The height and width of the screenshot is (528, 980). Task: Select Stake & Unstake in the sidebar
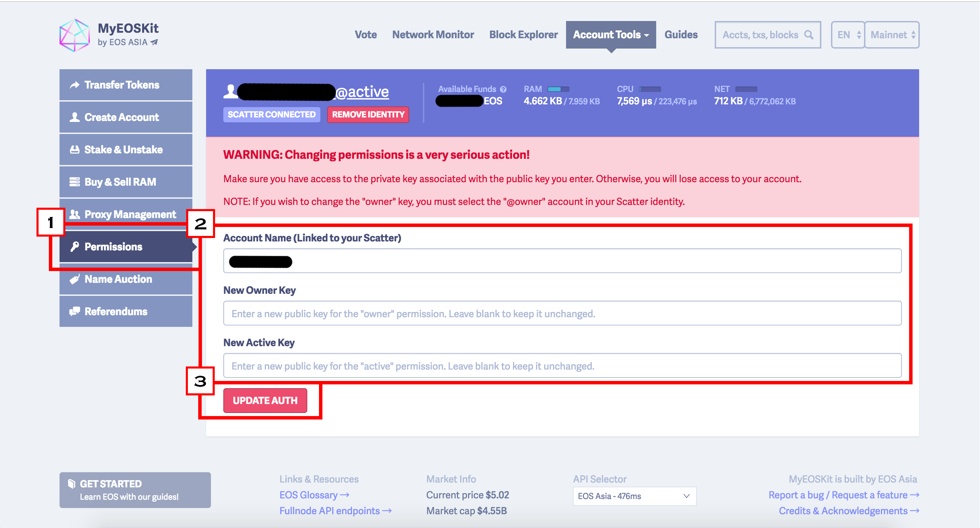[126, 149]
